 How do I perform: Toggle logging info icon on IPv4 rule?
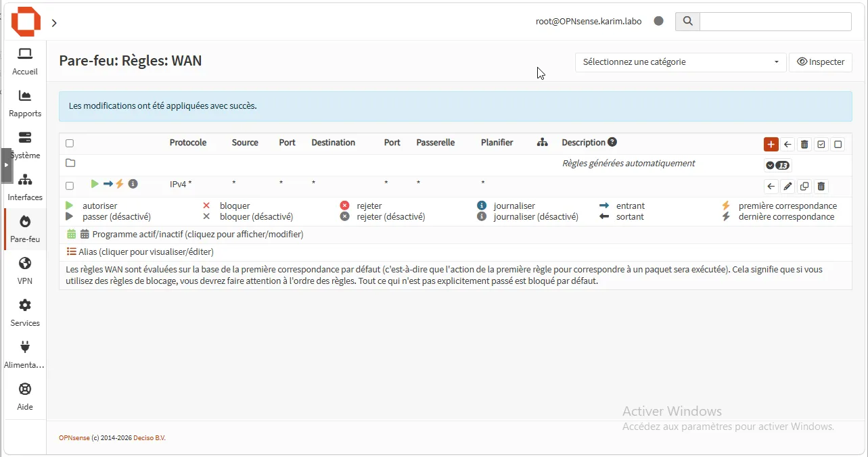coord(133,184)
